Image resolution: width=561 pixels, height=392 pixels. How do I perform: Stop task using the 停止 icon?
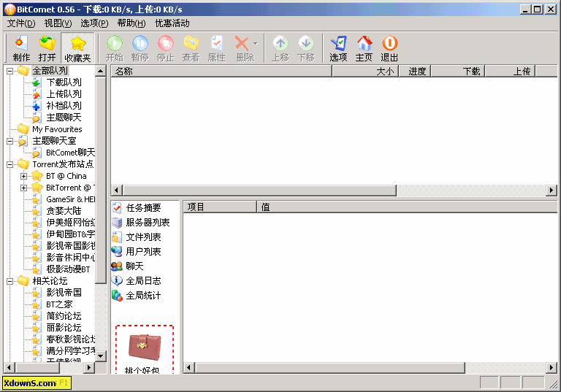click(x=166, y=48)
